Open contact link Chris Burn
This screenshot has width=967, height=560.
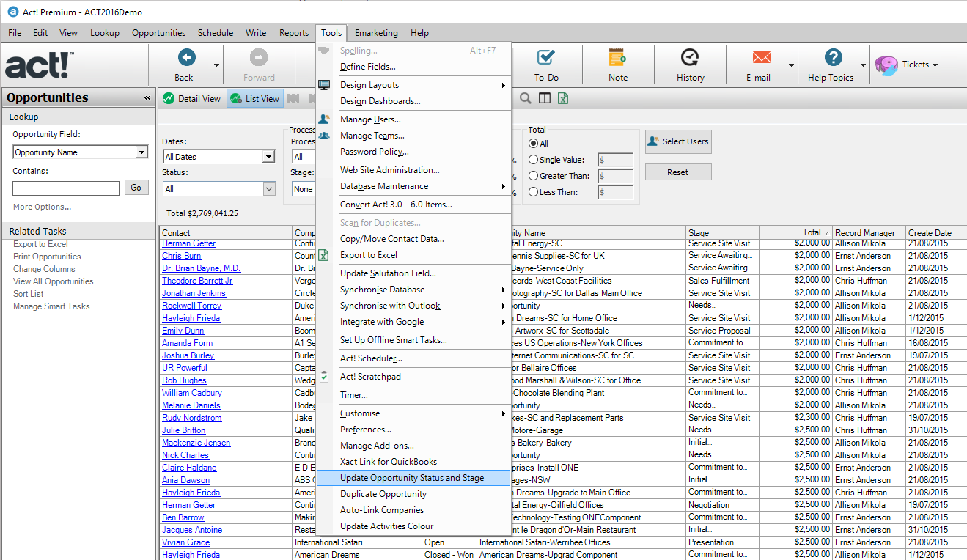(182, 256)
